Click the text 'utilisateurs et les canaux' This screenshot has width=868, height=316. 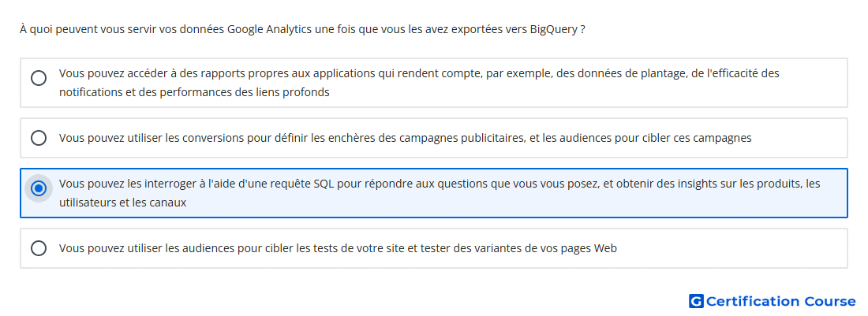123,203
